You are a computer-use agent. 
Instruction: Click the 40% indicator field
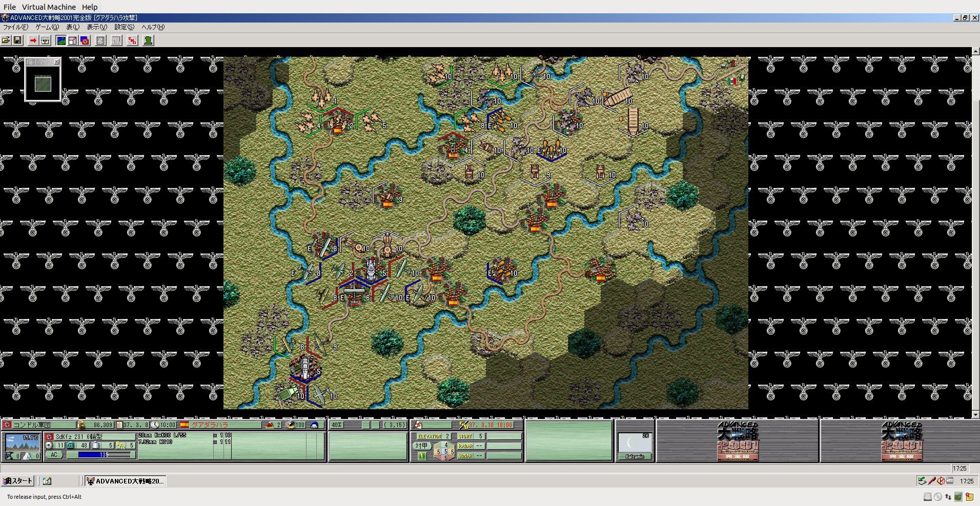337,425
